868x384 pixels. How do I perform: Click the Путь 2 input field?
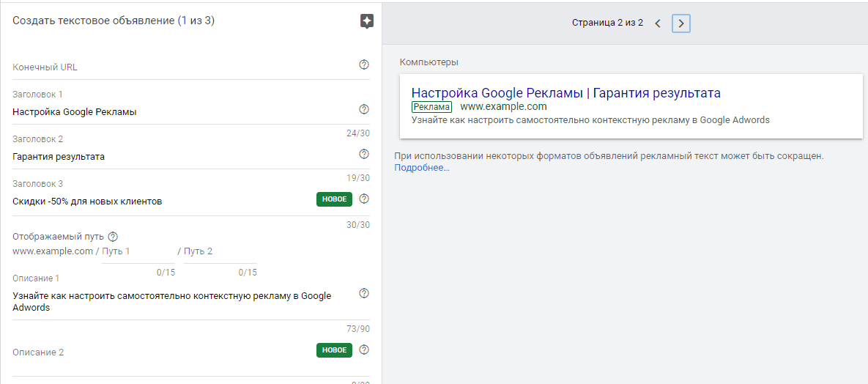[220, 251]
